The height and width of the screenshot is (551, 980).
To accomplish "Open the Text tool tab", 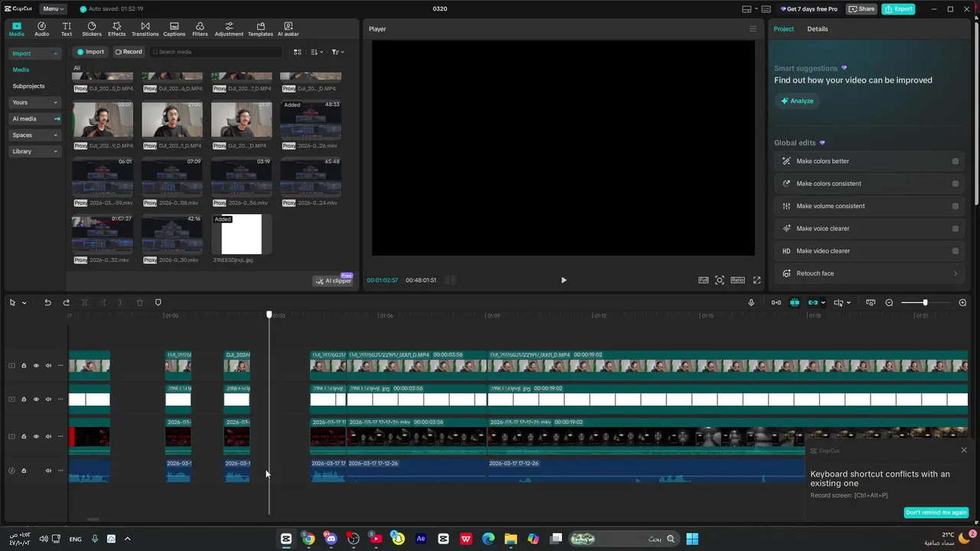I will click(x=67, y=29).
